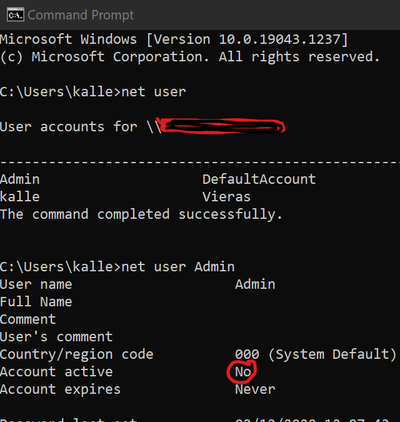Image resolution: width=400 pixels, height=422 pixels.
Task: Click the 'User accounts for' text
Action: pos(68,127)
